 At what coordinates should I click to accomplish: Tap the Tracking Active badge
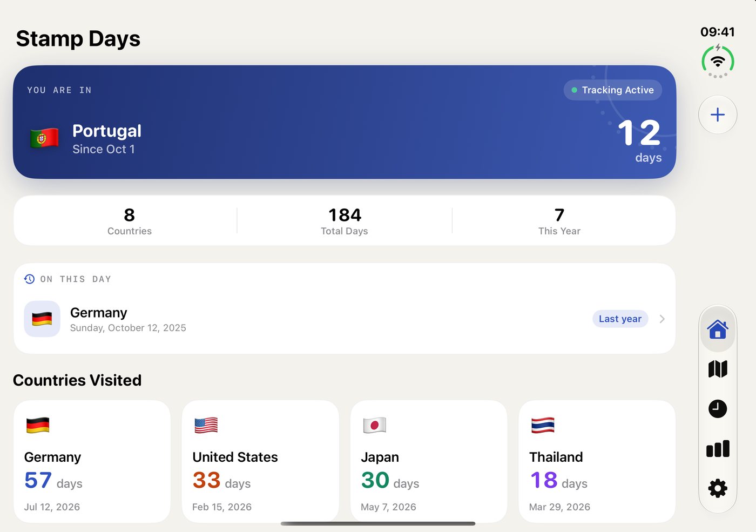613,90
